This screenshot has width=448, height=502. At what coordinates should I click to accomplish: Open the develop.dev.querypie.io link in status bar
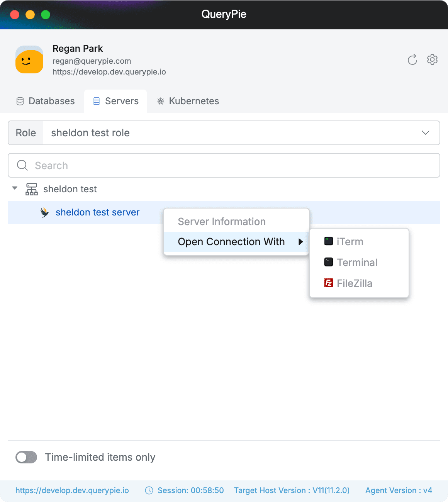tap(72, 490)
